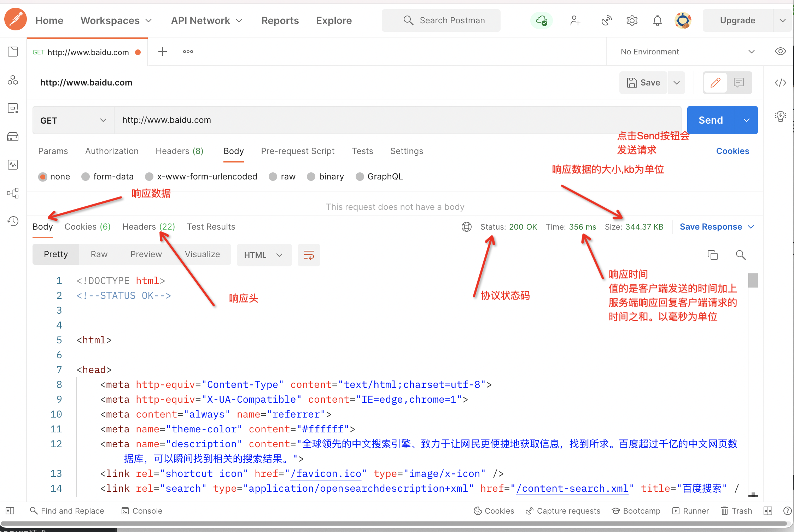794x532 pixels.
Task: Select the raw body option
Action: tap(273, 177)
